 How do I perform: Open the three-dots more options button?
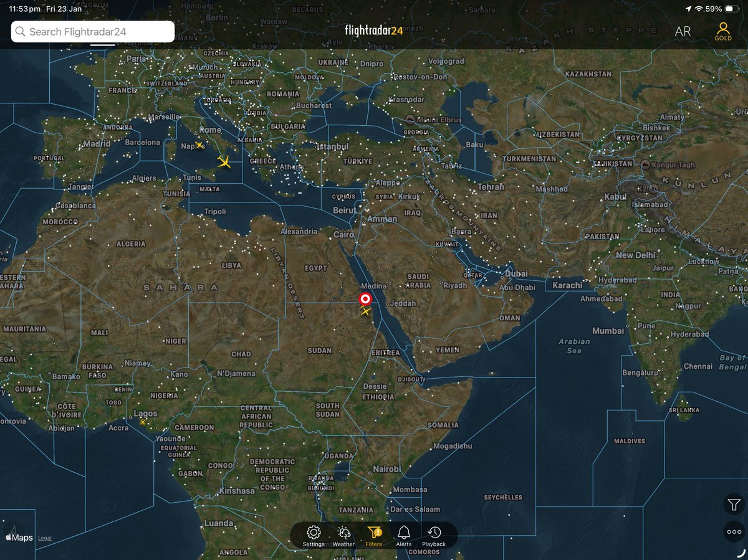point(734,533)
